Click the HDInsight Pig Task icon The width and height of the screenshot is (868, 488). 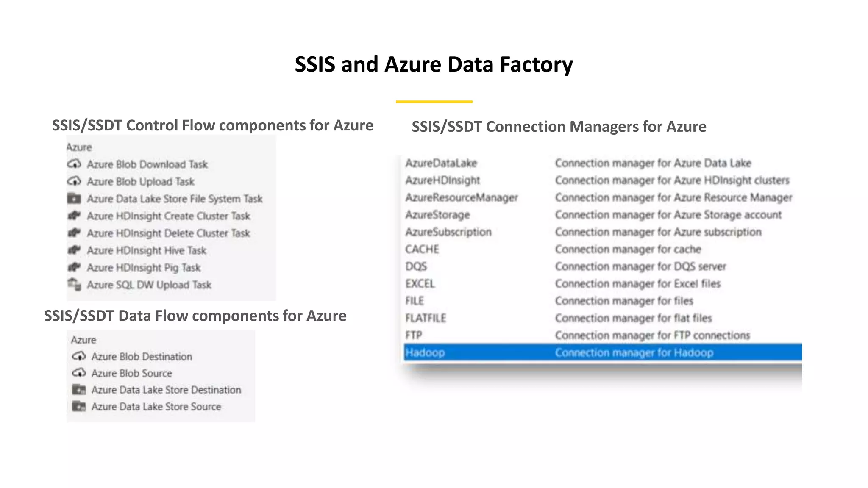74,267
